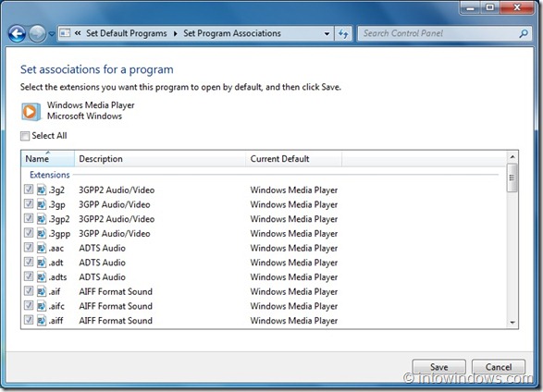Image resolution: width=543 pixels, height=392 pixels.
Task: Uncheck the .aif extension checkbox
Action: point(29,291)
